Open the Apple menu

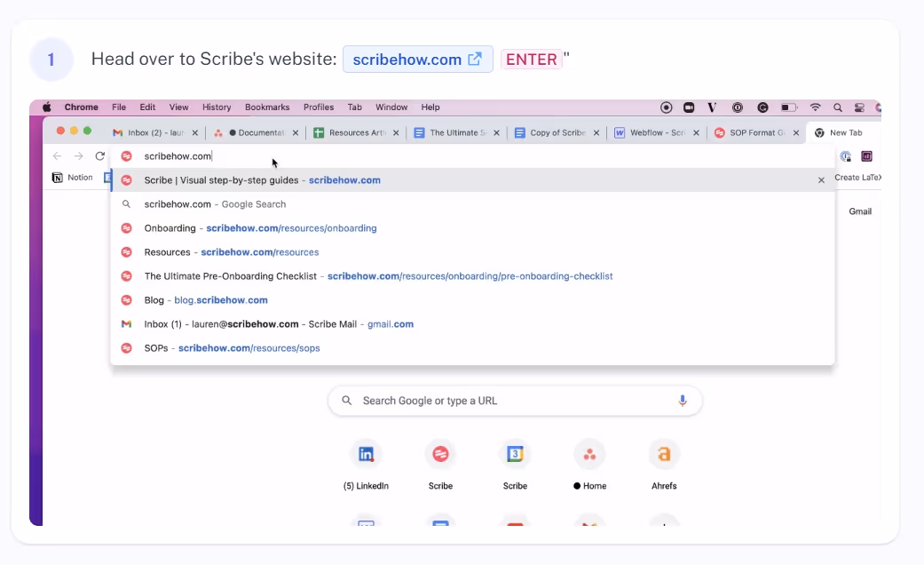pyautogui.click(x=46, y=107)
